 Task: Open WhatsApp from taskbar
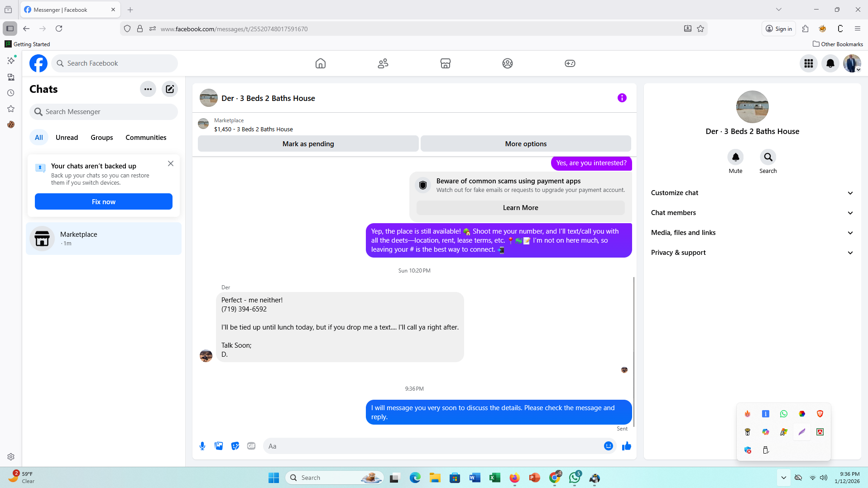pos(575,478)
